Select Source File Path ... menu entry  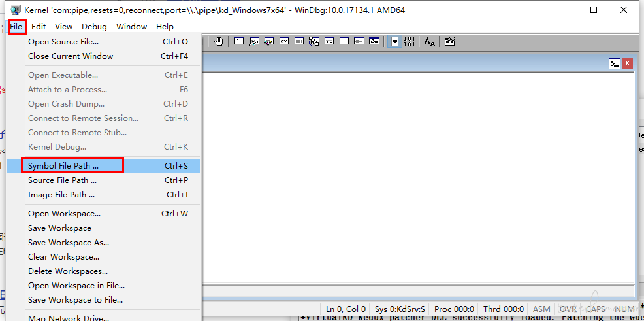coord(103,180)
